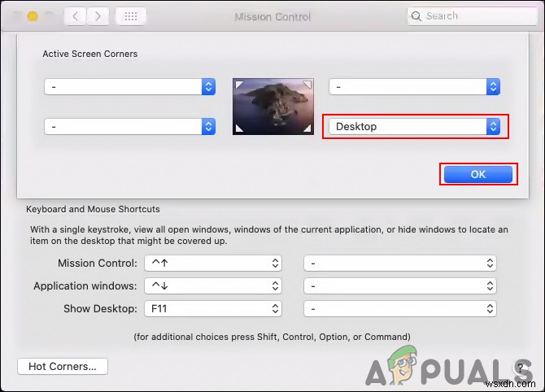Click the Active Screen Corners heading
This screenshot has height=392, width=545.
[x=90, y=54]
